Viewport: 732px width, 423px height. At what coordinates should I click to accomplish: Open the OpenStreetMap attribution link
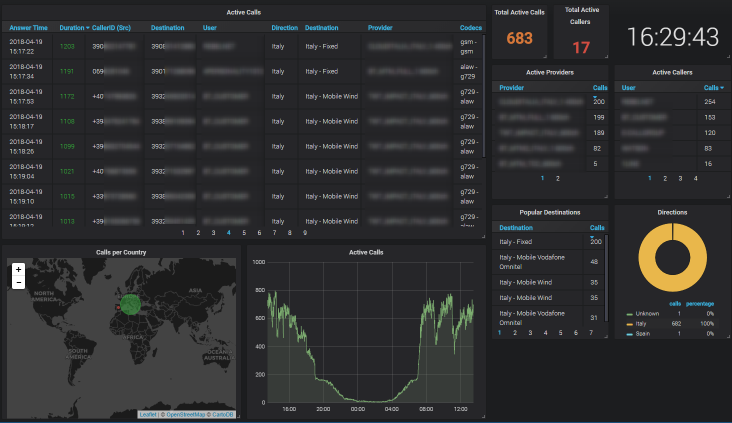(186, 415)
